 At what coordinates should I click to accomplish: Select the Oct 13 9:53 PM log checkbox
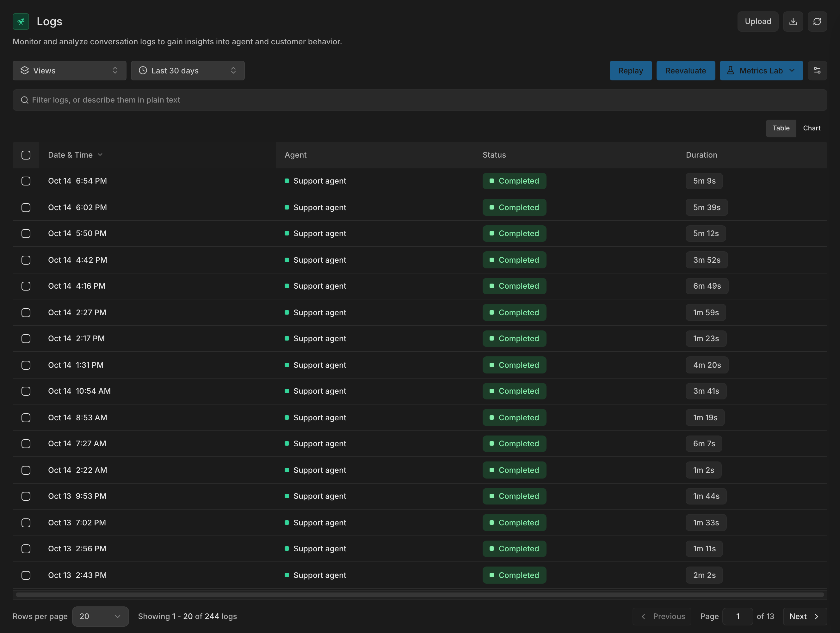(26, 496)
